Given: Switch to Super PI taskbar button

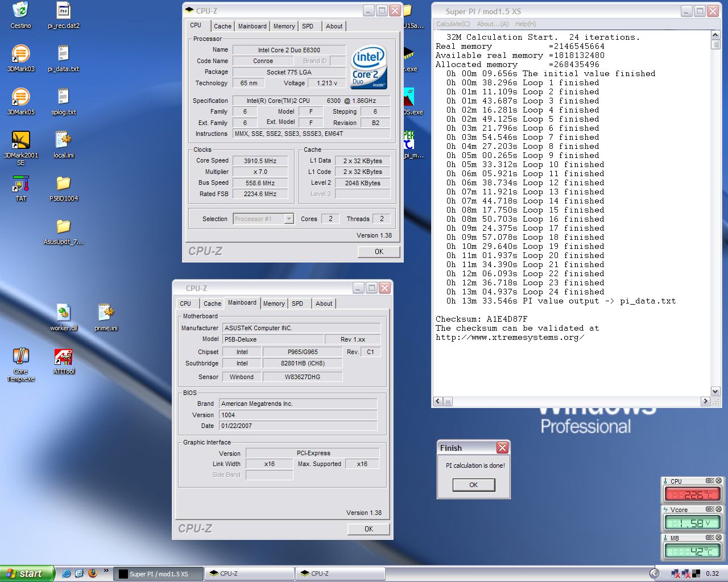Looking at the screenshot, I should pyautogui.click(x=159, y=574).
